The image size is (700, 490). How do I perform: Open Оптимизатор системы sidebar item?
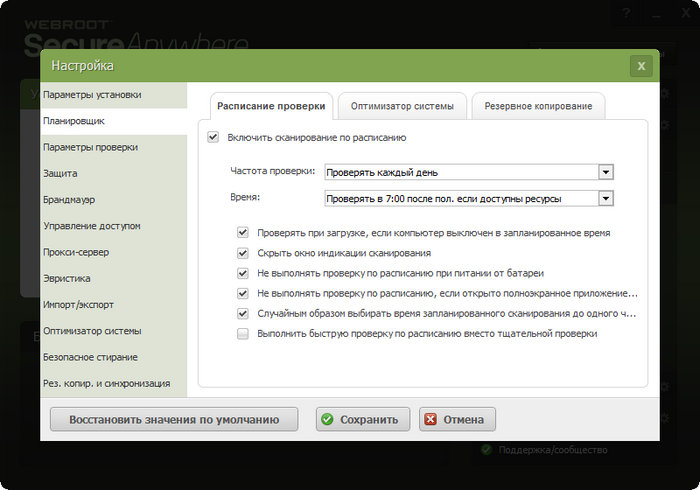pos(113,331)
